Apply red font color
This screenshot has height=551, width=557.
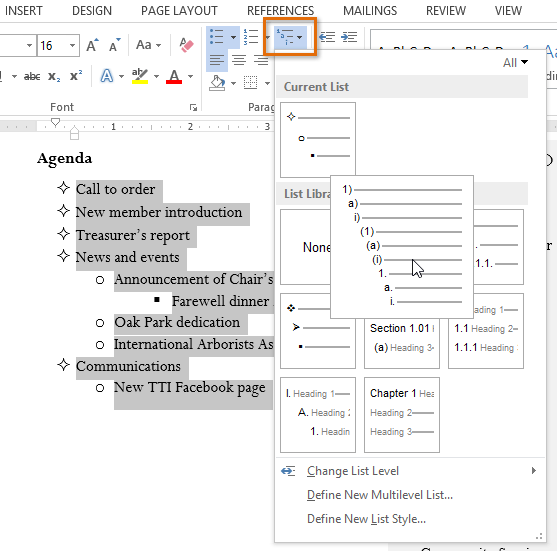(x=174, y=76)
